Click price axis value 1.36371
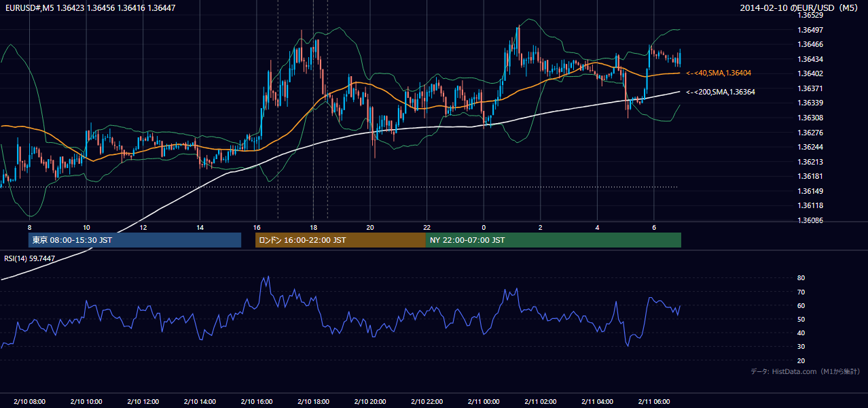The width and height of the screenshot is (868, 408). click(x=810, y=88)
